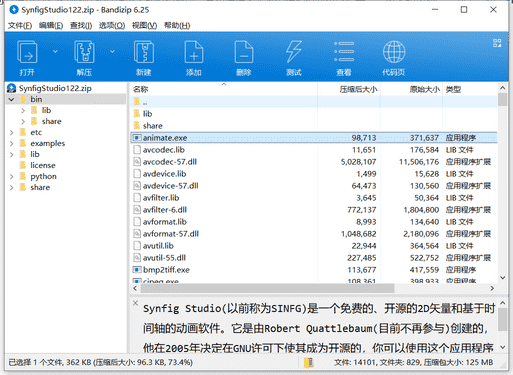Close the archive comment panel
The height and width of the screenshot is (375, 513).
click(x=135, y=303)
